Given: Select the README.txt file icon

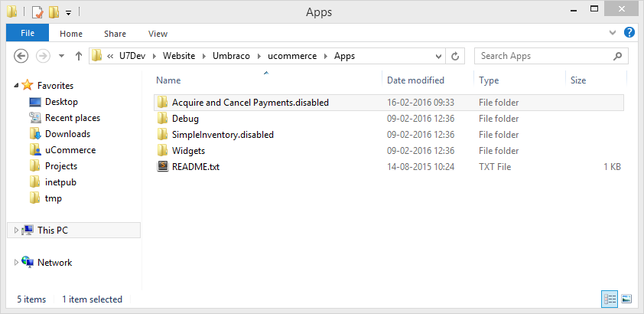Looking at the screenshot, I should [163, 166].
